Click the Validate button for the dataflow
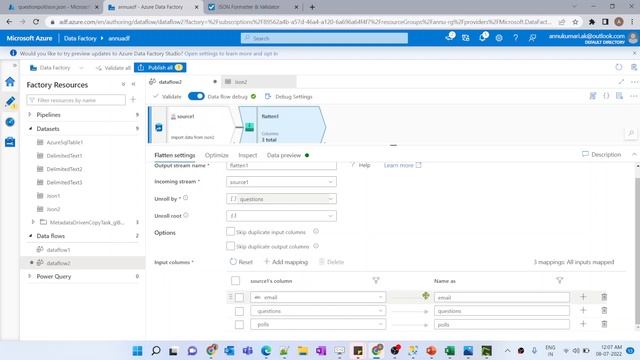 167,97
